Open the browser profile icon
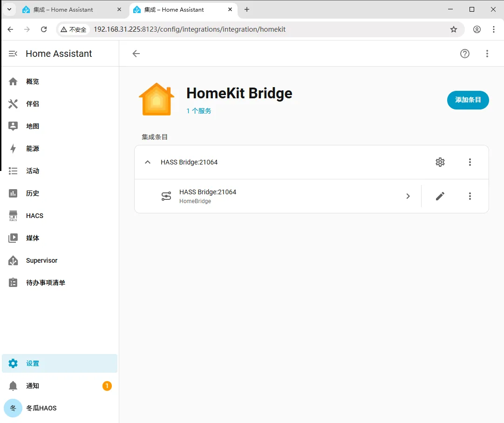 477,29
